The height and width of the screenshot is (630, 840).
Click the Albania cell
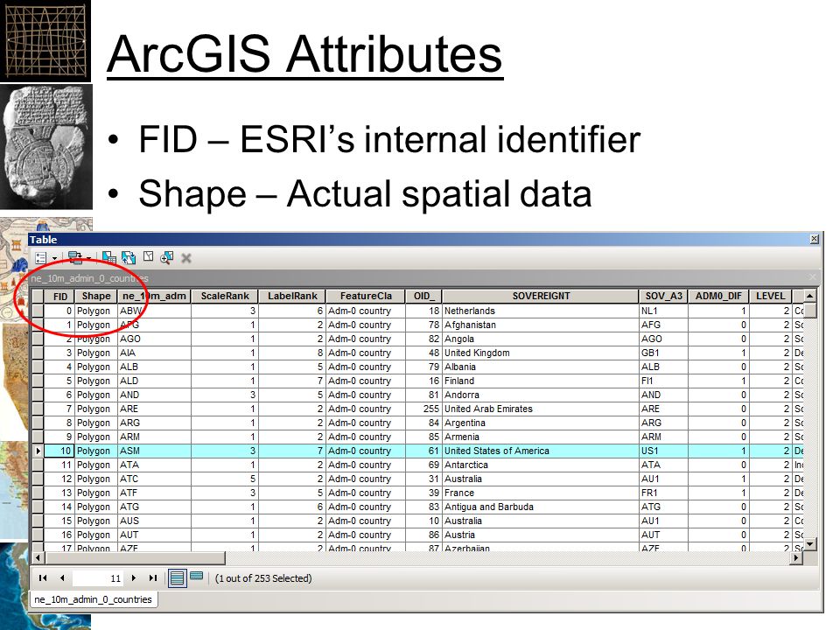tap(540, 367)
